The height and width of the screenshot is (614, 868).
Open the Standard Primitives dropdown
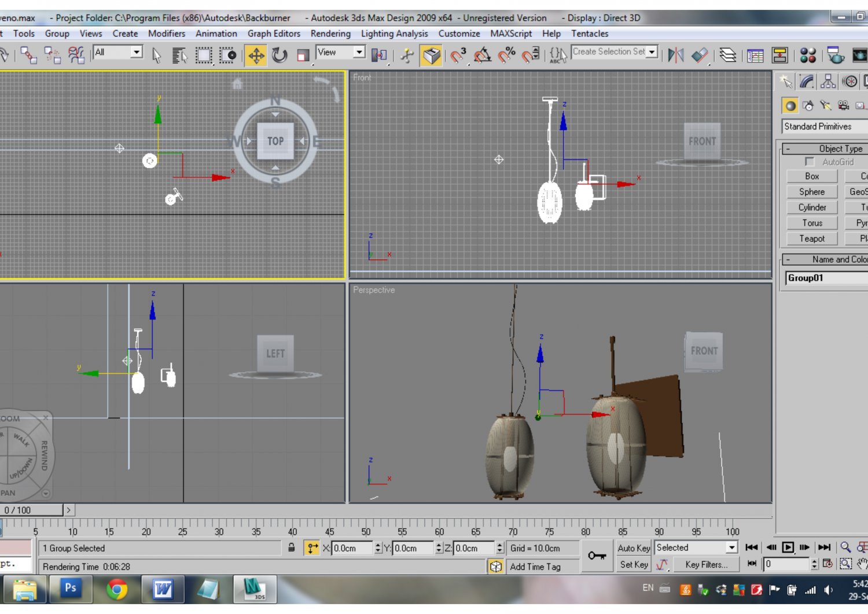click(822, 126)
